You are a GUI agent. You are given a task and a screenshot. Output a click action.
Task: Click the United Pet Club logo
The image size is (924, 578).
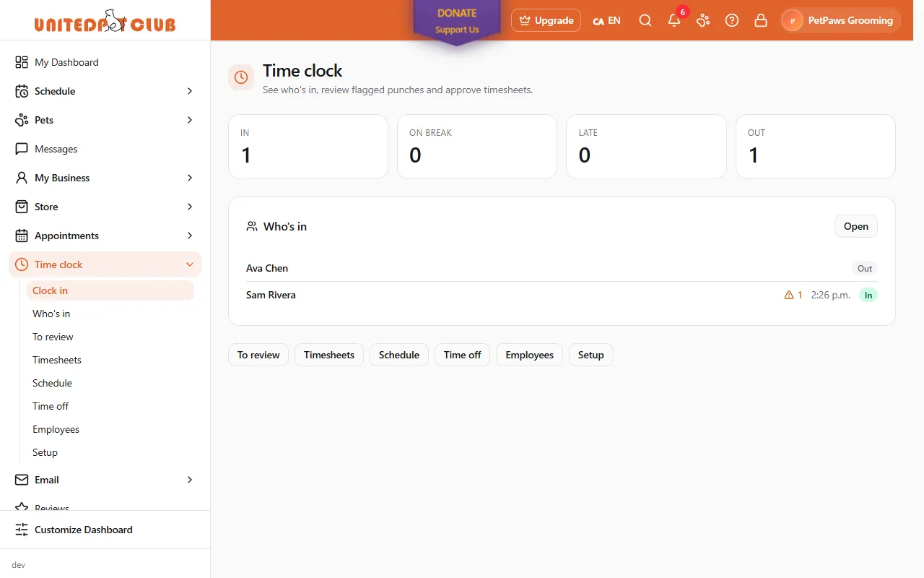(105, 21)
